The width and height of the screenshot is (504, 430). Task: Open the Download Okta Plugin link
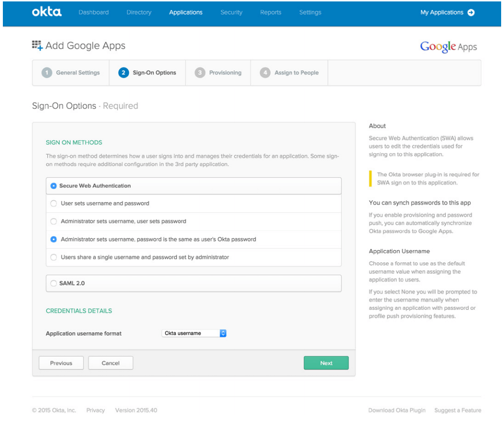pyautogui.click(x=397, y=410)
